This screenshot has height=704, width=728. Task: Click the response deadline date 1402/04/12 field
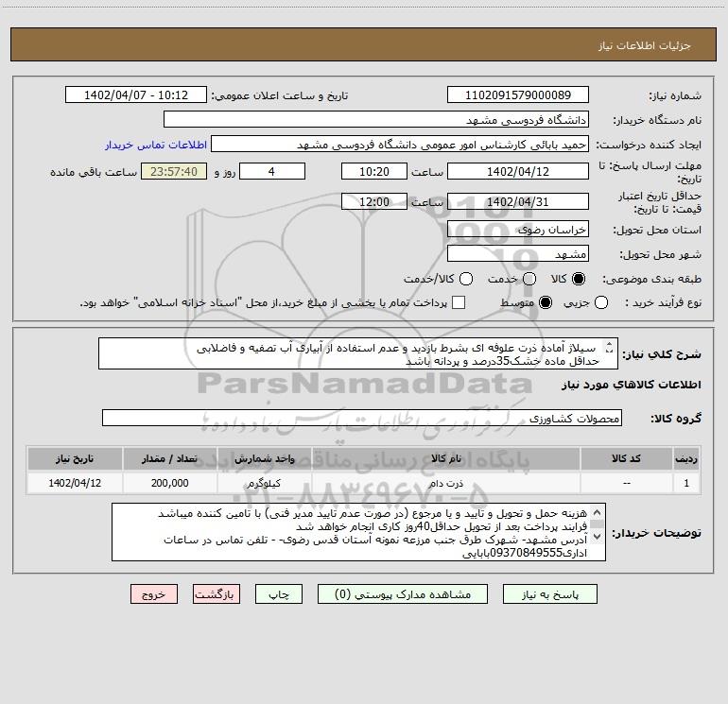pos(518,172)
